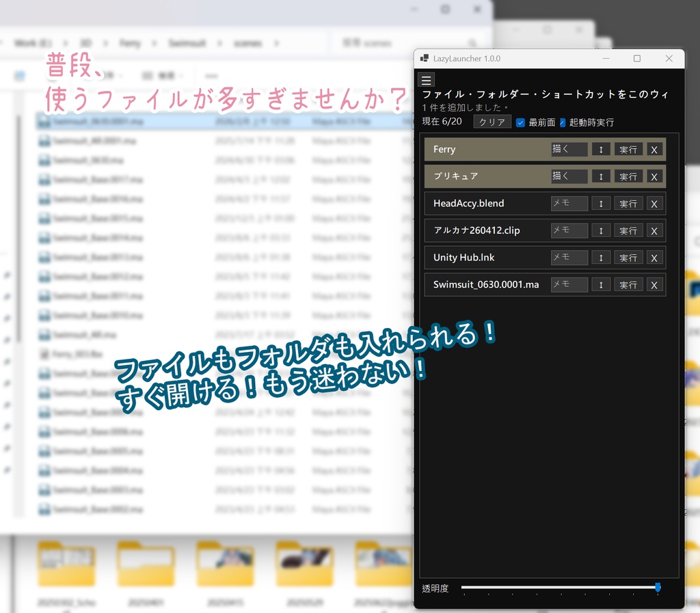Click the メモ memo field on HeadAccy.blend row
Image resolution: width=700 pixels, height=613 pixels.
(569, 203)
